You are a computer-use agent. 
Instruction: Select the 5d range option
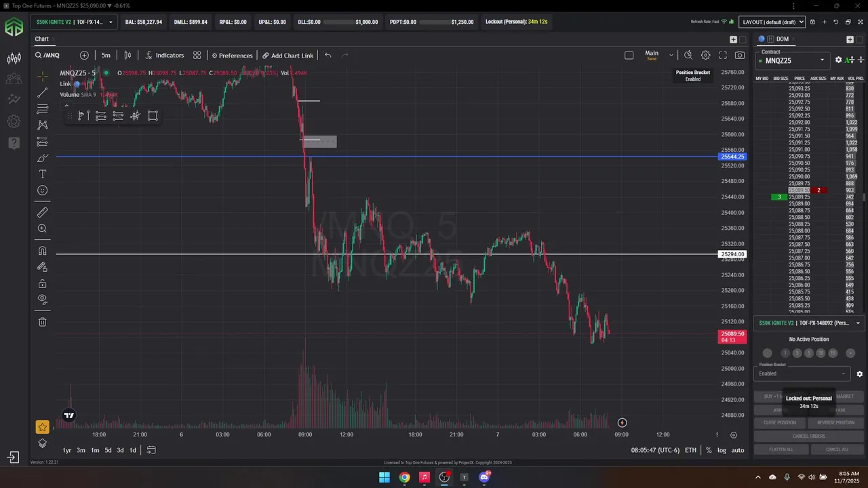(108, 450)
